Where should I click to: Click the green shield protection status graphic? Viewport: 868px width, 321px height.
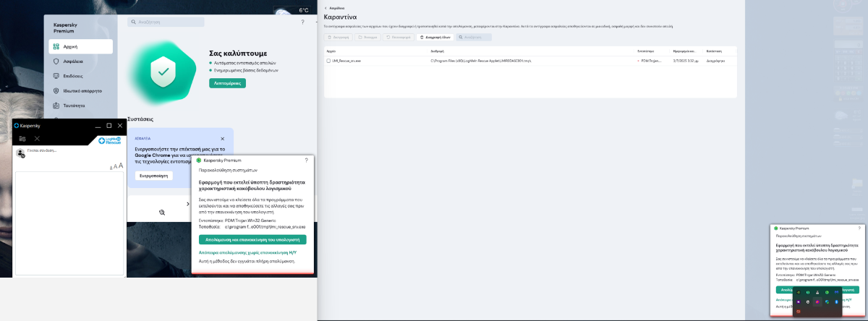pos(164,72)
